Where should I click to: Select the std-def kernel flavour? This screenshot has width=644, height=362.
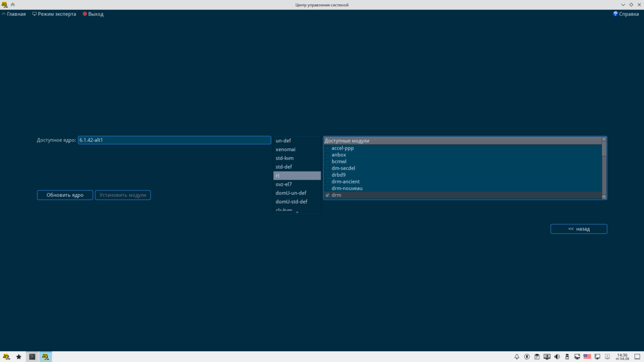click(283, 166)
